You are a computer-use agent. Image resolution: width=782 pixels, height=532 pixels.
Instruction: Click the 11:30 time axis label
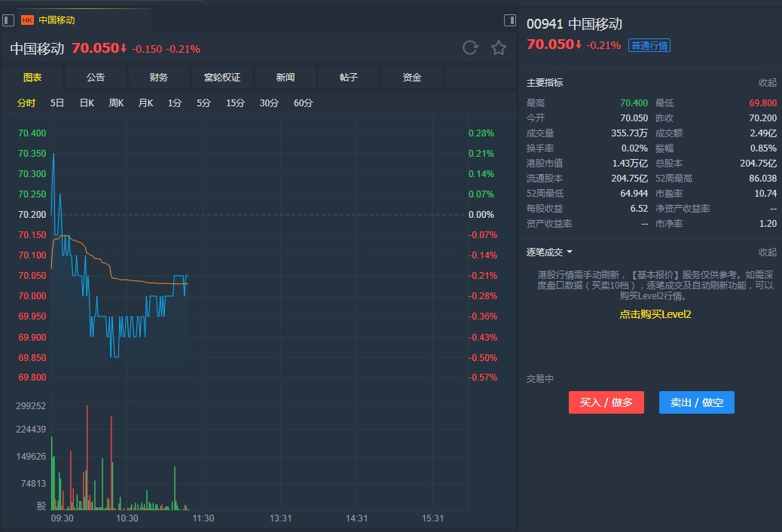tap(203, 518)
